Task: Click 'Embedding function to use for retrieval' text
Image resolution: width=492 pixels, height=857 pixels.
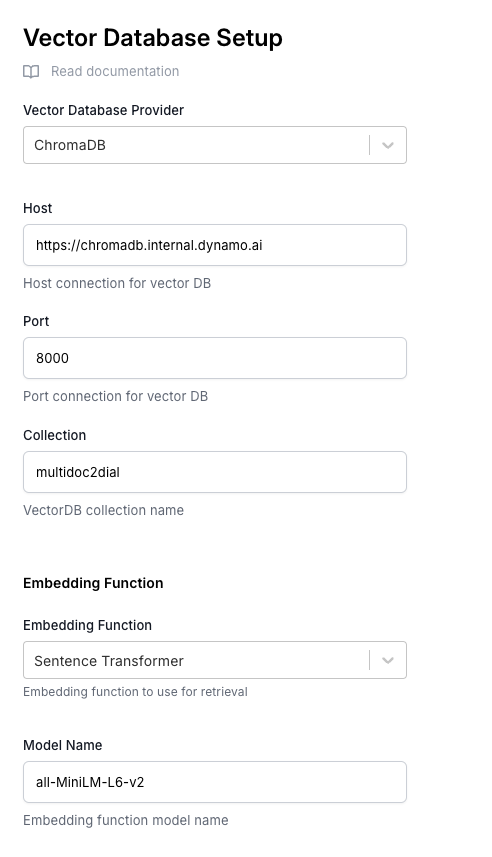Action: click(135, 692)
